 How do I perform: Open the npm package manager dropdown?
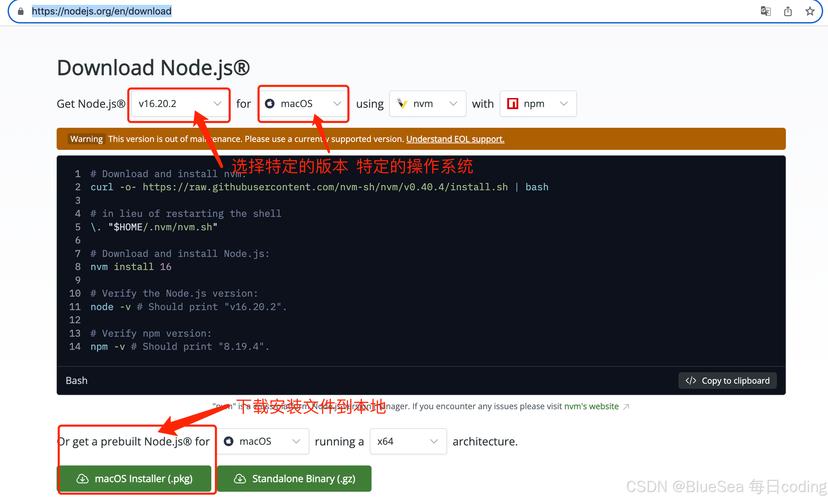[538, 104]
